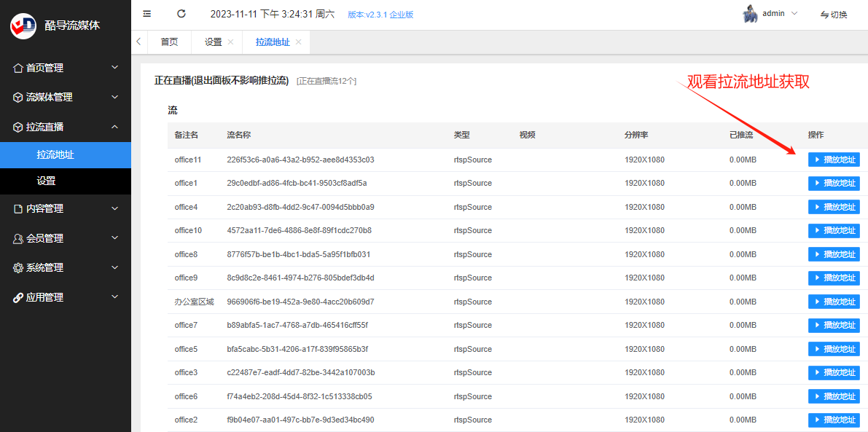Click 播放地址 button for 办公室区域

point(834,302)
